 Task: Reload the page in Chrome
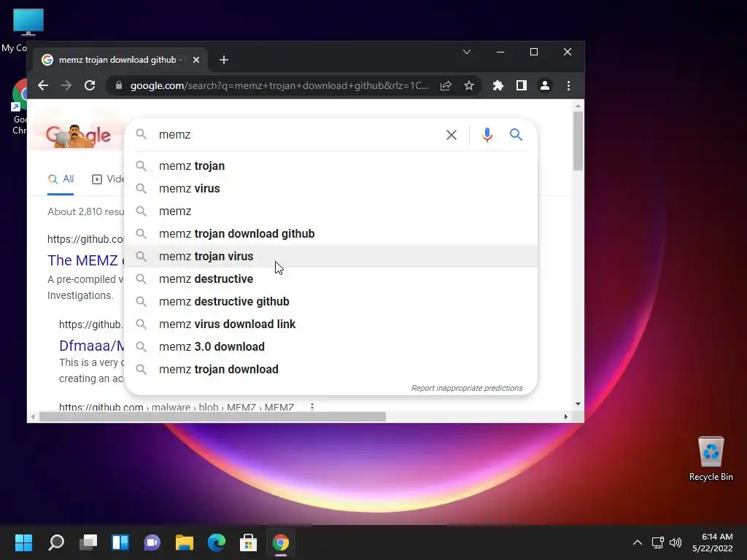pos(90,86)
